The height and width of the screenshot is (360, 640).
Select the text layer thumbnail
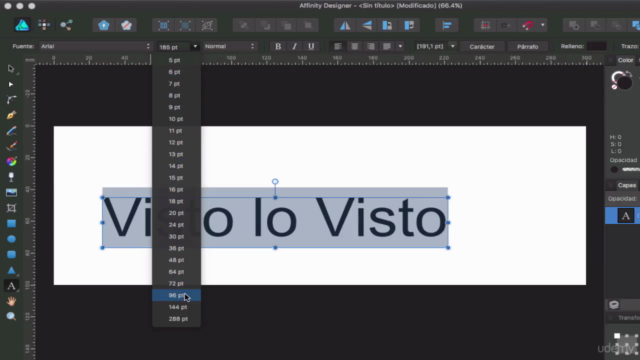625,216
